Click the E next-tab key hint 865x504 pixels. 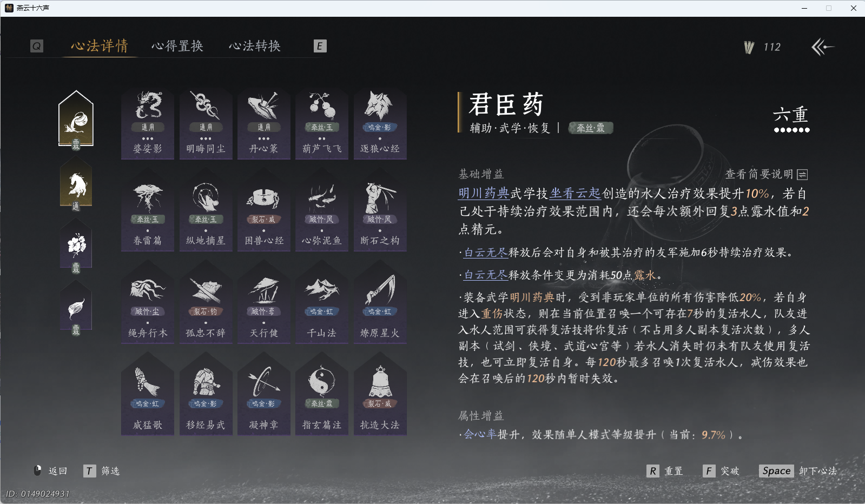click(320, 46)
